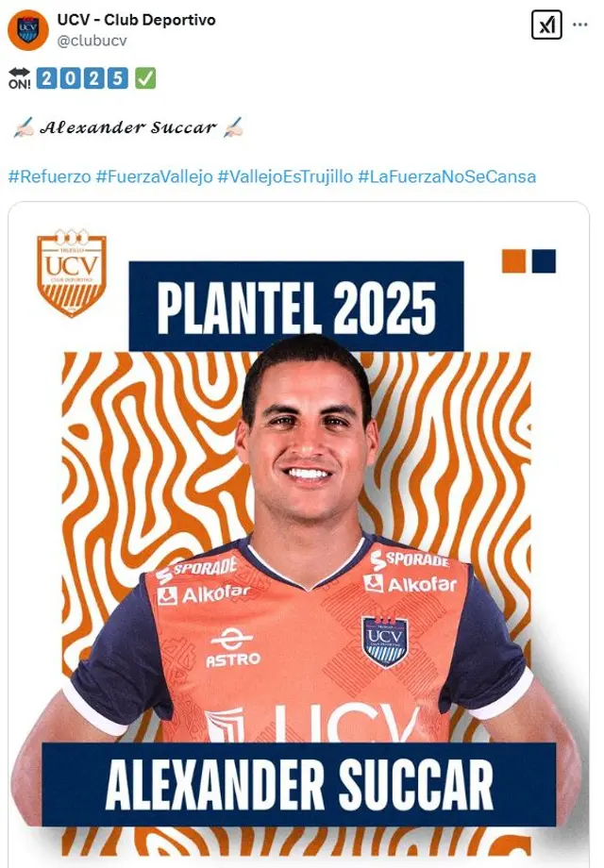Click the green check mark emoji

145,78
